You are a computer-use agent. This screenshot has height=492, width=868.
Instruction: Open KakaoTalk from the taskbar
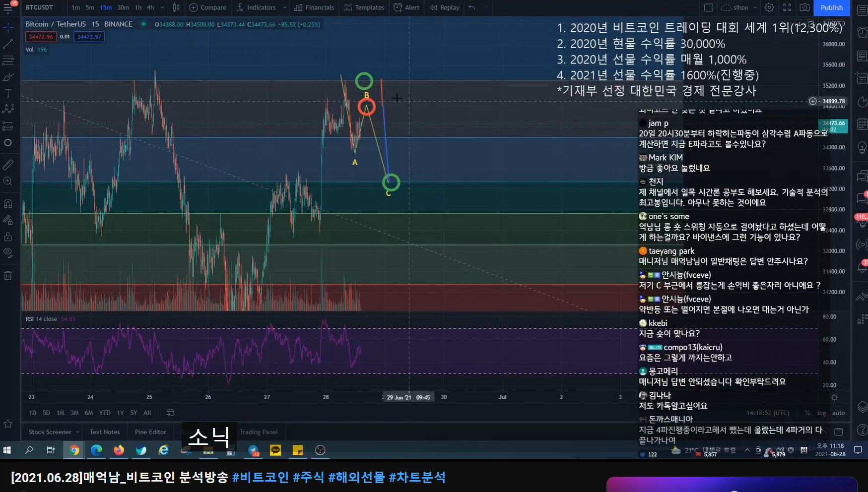coord(275,450)
